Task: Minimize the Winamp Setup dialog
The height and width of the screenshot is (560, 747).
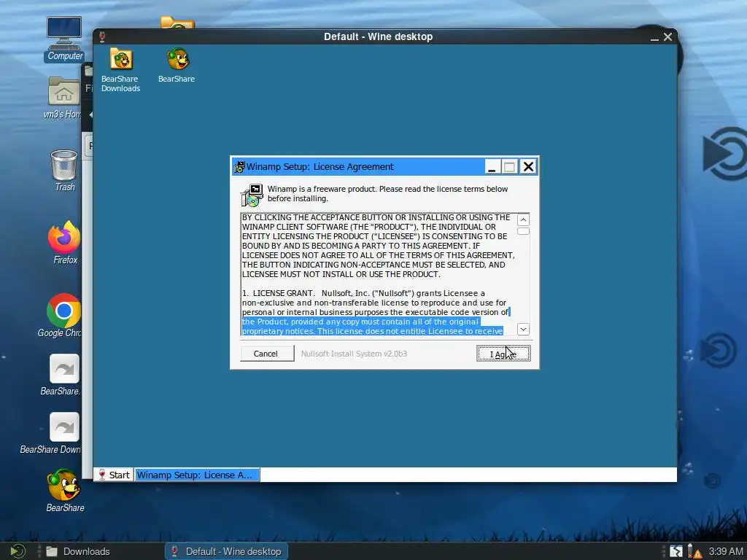Action: tap(492, 167)
